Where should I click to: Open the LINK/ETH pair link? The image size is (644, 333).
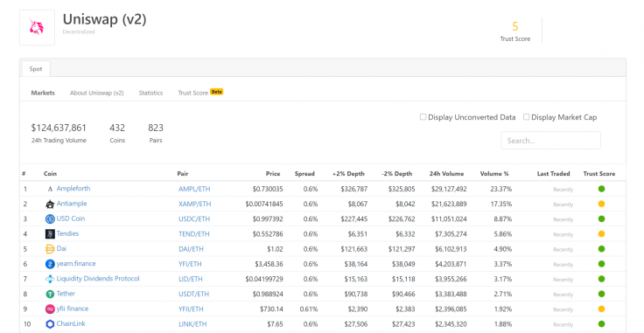tap(192, 324)
